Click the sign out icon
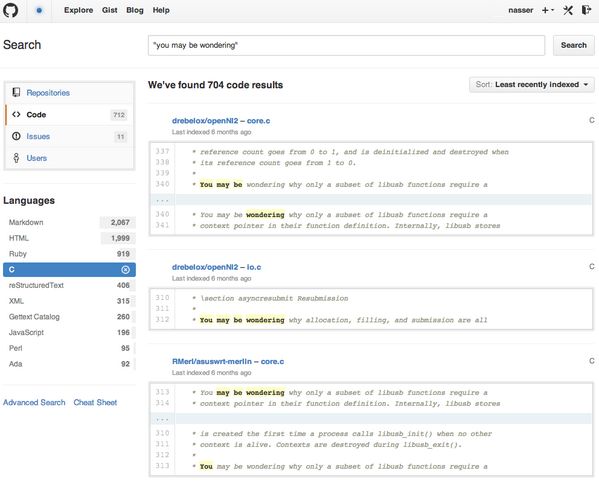Screen dimensions: 599x482 [x=586, y=10]
